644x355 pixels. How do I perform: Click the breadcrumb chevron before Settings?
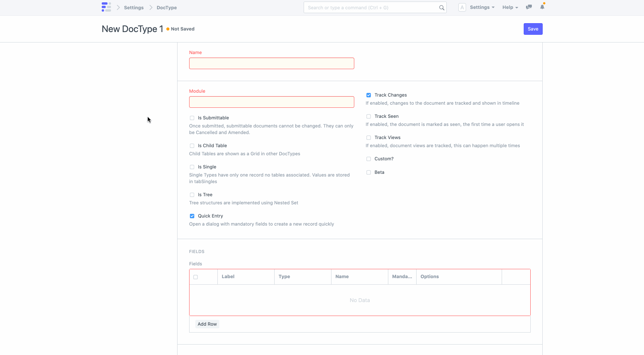pos(118,7)
